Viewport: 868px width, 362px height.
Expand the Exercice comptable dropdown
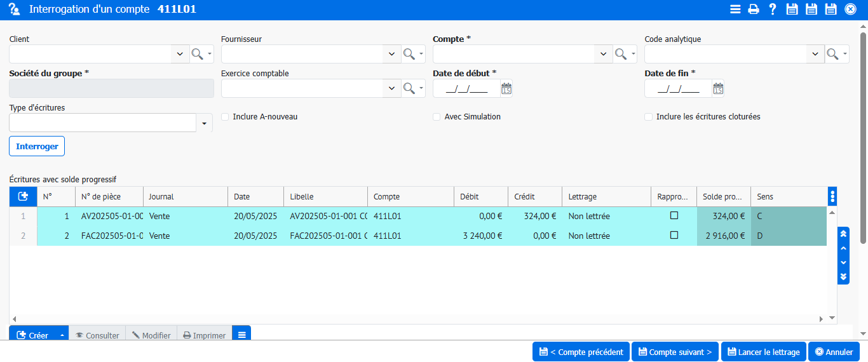click(x=391, y=88)
